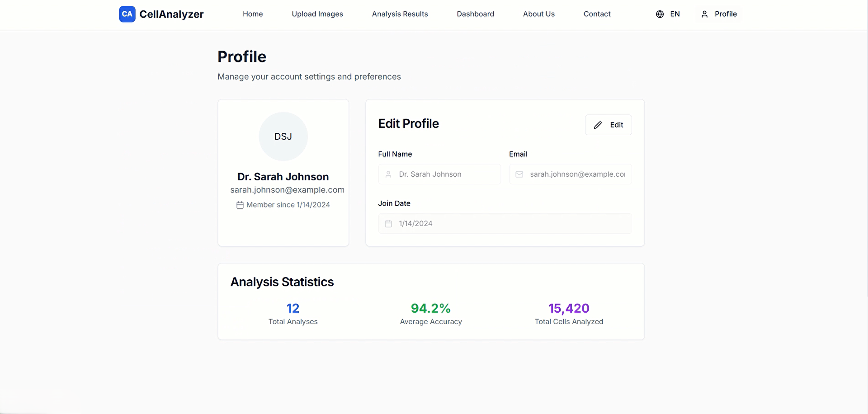This screenshot has height=414, width=868.
Task: Click the Email input field
Action: [x=570, y=174]
